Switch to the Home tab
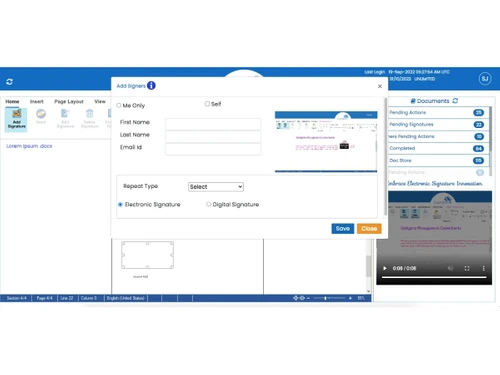The width and height of the screenshot is (500, 375). (12, 101)
